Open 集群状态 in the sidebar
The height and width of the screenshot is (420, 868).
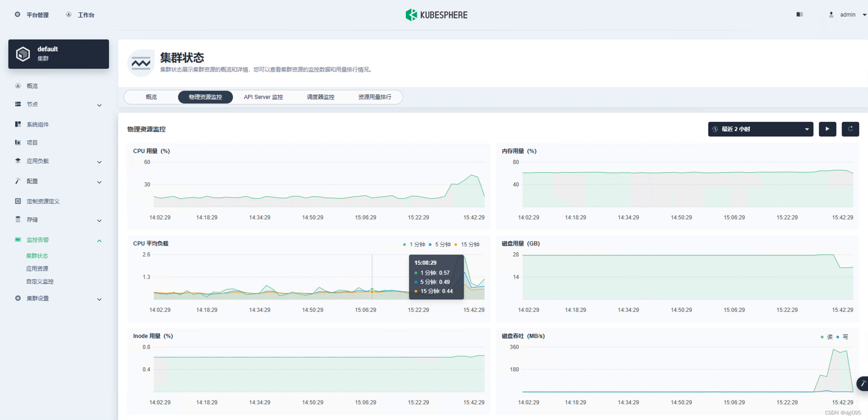[37, 256]
